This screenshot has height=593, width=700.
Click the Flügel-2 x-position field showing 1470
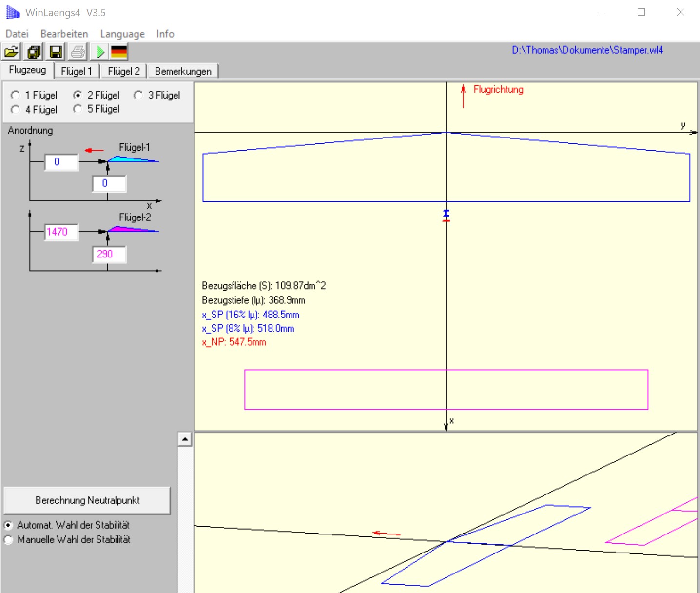coord(61,232)
